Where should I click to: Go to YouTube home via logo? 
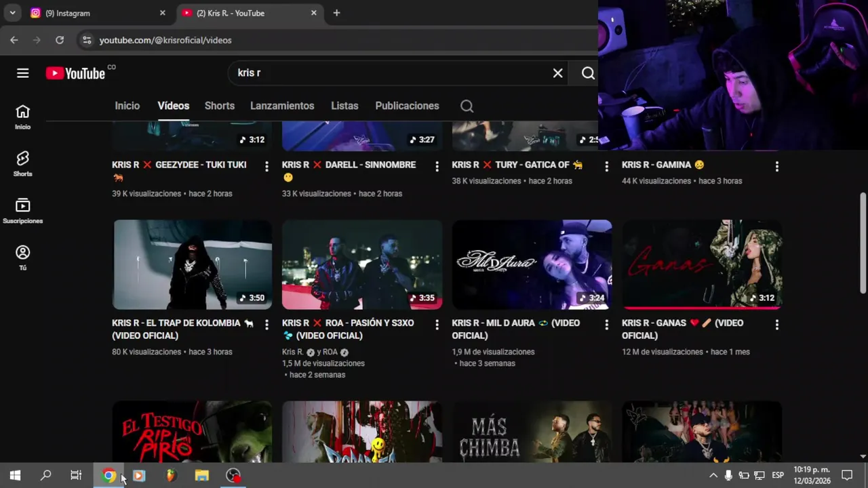[x=75, y=73]
